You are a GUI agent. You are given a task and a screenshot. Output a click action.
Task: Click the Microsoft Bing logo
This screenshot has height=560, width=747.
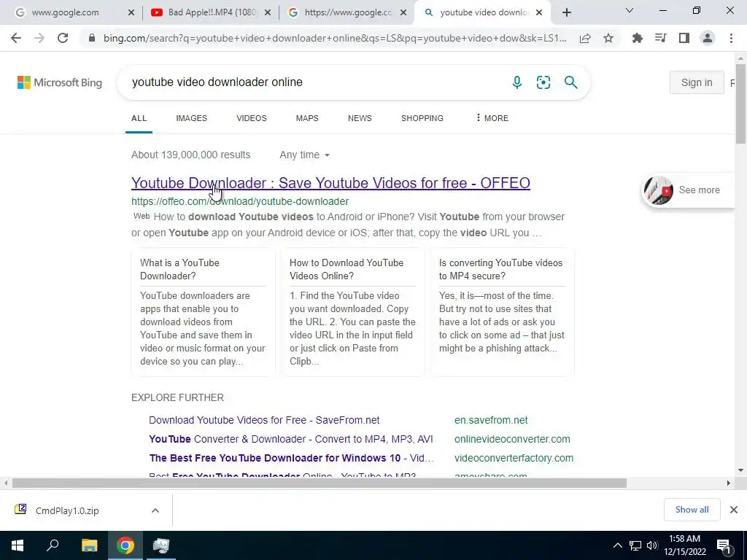[x=60, y=82]
